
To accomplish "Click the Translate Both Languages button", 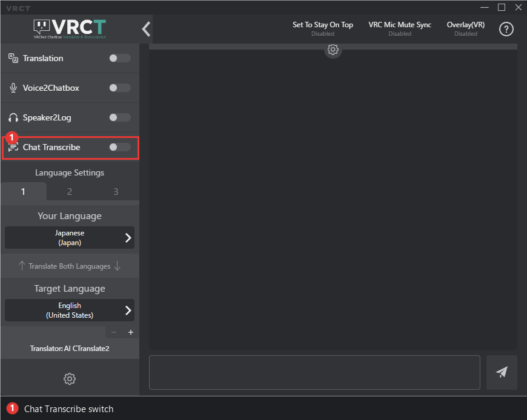I will [x=70, y=266].
